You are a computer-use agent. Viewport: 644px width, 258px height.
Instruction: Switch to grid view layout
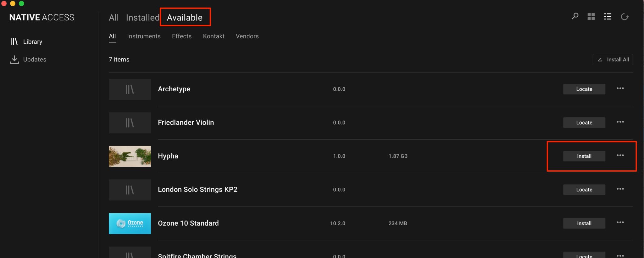tap(591, 17)
